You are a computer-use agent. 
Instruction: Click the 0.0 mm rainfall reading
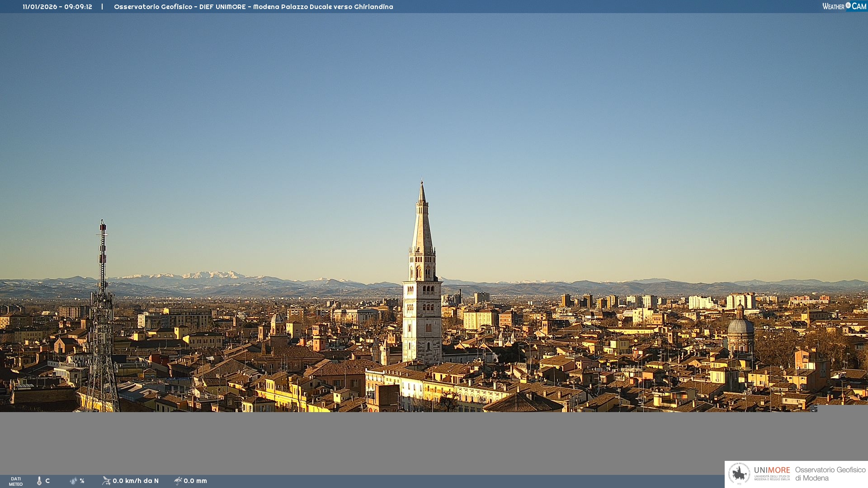tap(195, 481)
